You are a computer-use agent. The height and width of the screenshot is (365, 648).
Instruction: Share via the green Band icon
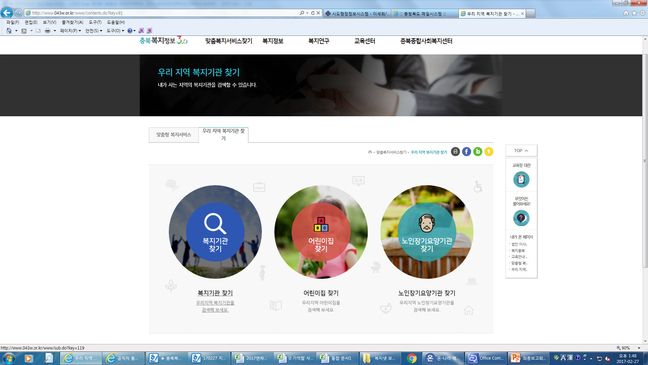477,152
